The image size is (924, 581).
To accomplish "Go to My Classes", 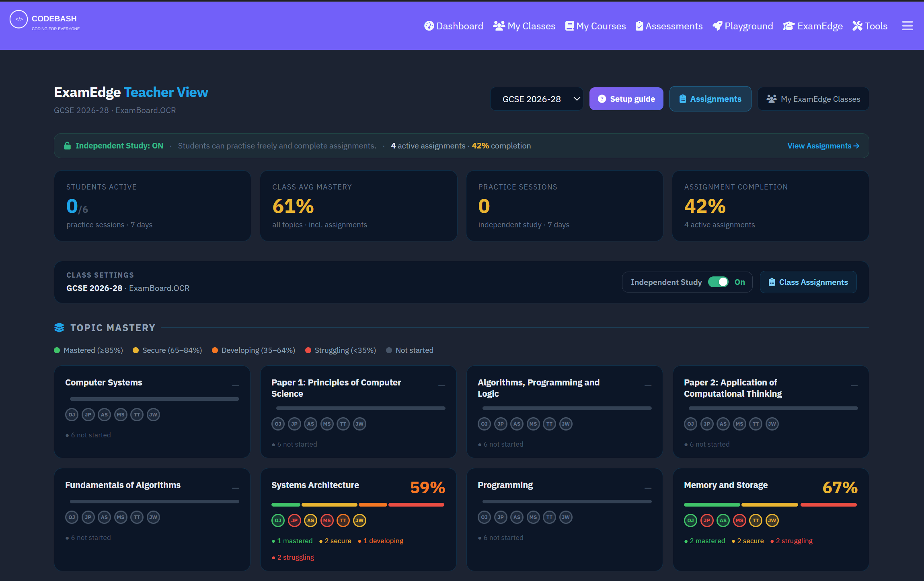I will [524, 26].
